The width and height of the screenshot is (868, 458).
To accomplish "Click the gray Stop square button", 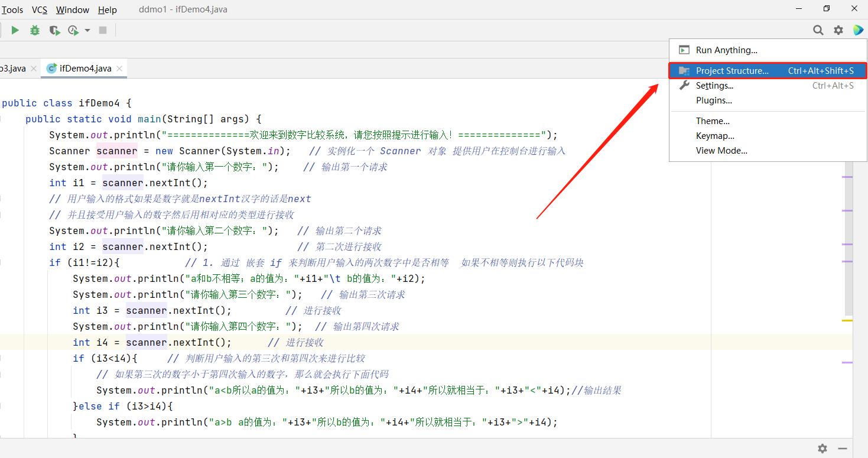I will (103, 30).
